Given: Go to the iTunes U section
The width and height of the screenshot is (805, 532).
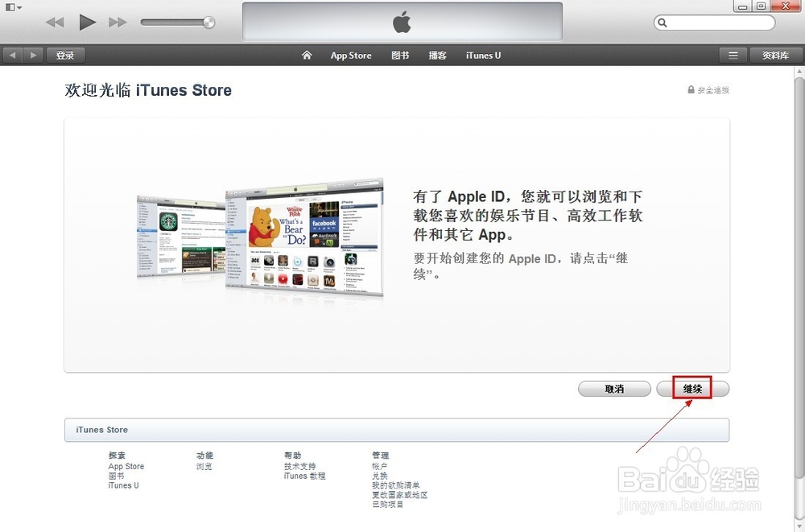Looking at the screenshot, I should point(483,55).
